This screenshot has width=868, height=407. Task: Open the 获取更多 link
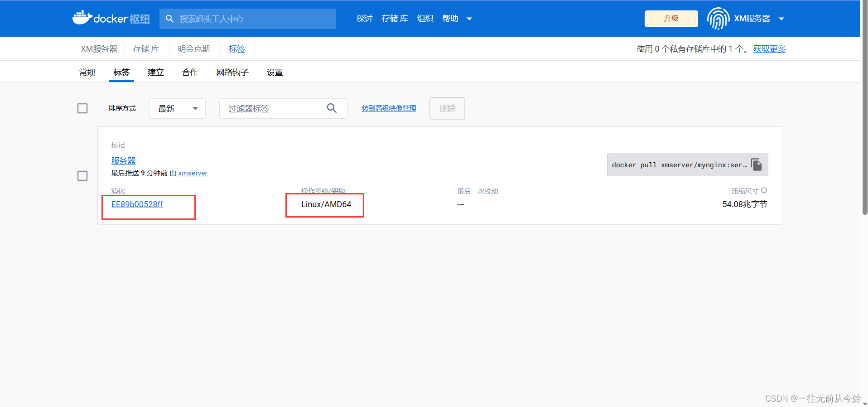pos(769,49)
